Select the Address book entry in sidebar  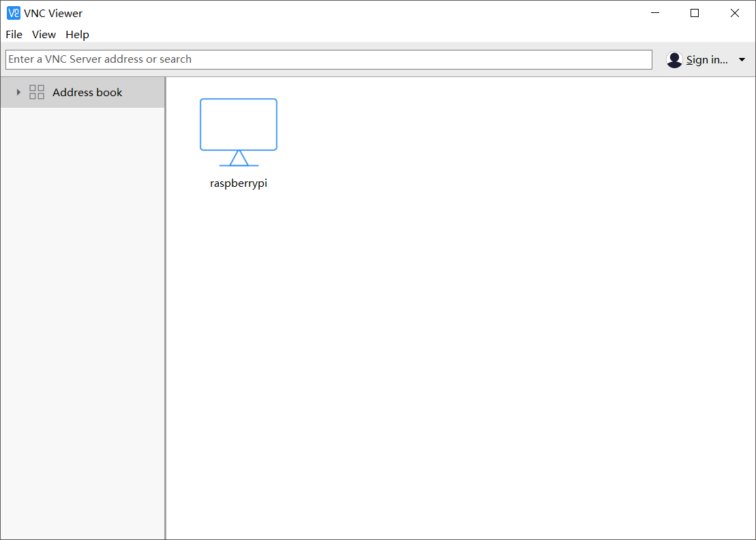pos(82,92)
